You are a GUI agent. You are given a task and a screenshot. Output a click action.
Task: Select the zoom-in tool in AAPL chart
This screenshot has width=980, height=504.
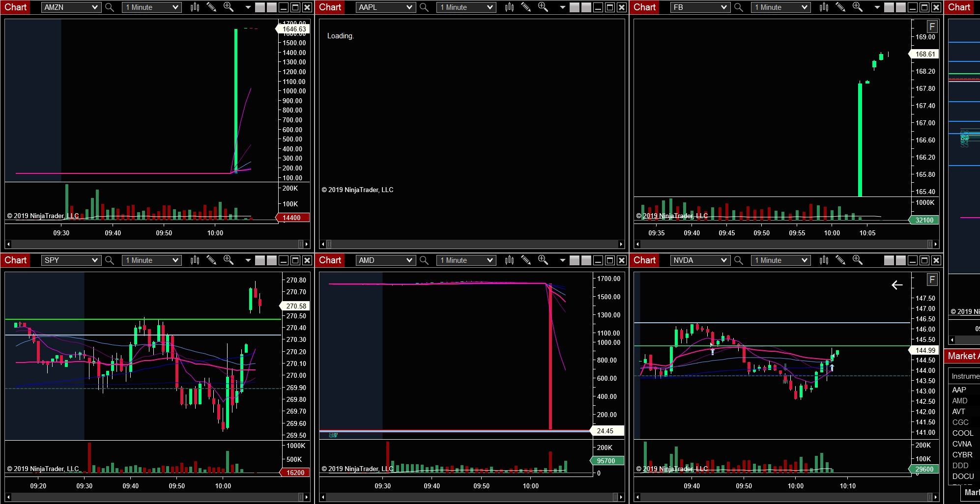(x=543, y=7)
